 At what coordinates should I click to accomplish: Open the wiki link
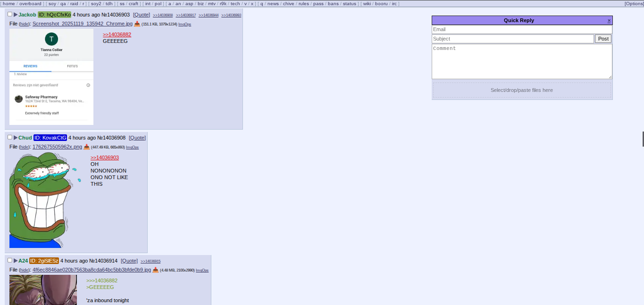point(367,4)
